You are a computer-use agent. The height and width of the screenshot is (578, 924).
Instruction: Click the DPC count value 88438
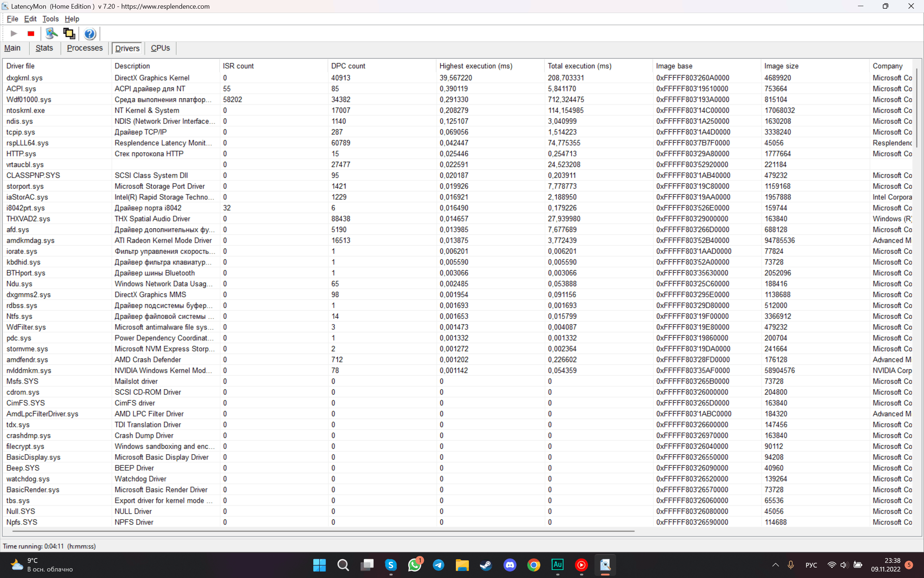(341, 219)
